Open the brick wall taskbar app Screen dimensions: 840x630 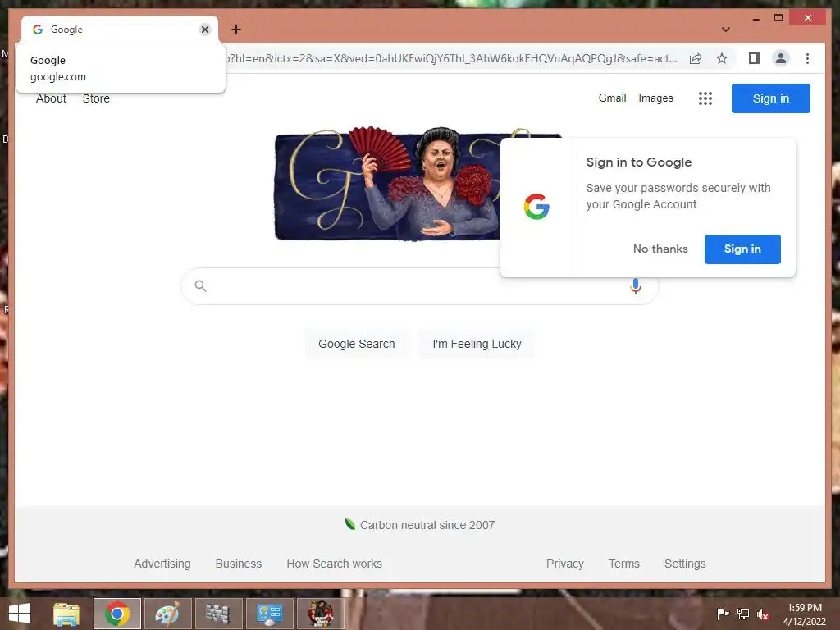218,614
